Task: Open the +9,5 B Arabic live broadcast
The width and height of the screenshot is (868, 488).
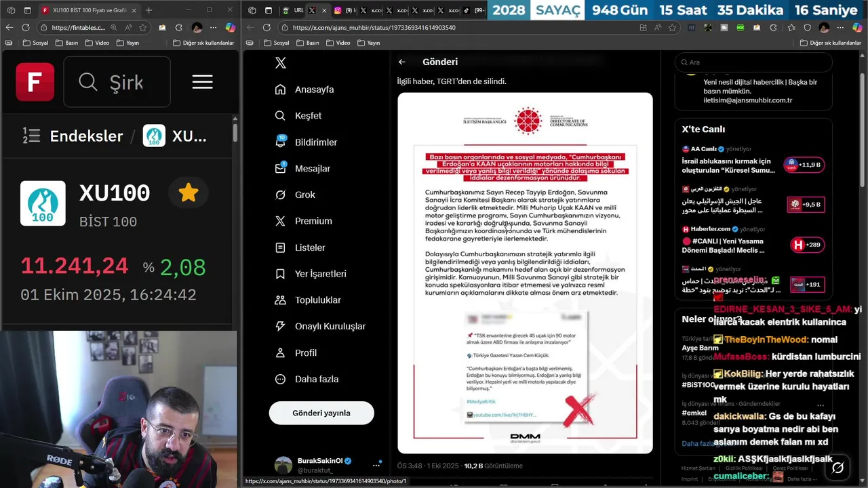Action: tap(805, 204)
